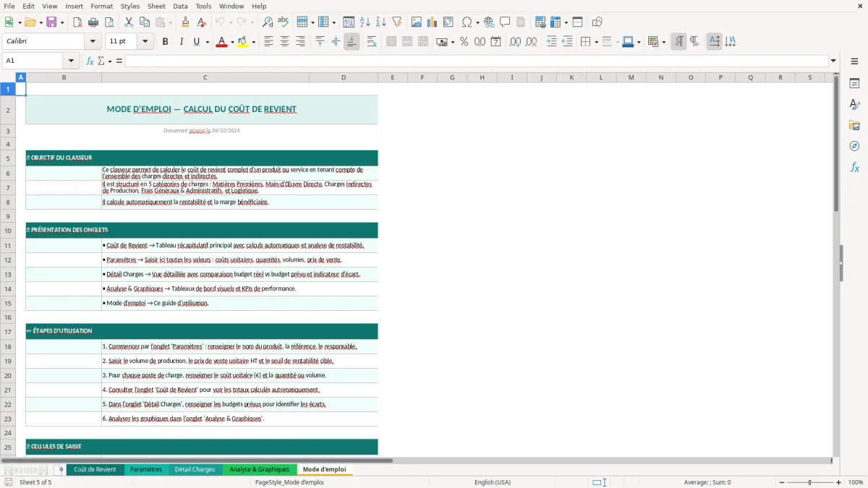Click Clear Direct Formatting icon
This screenshot has width=868, height=488.
point(201,22)
